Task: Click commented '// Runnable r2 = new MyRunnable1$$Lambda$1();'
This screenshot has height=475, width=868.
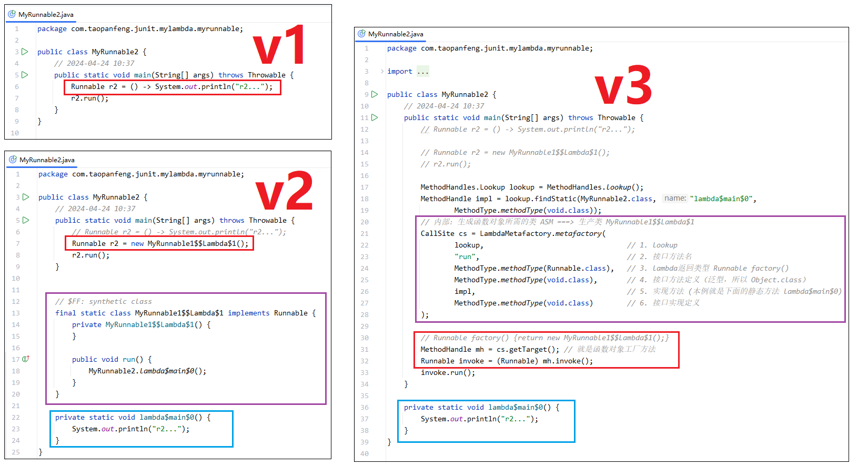Action: click(515, 153)
